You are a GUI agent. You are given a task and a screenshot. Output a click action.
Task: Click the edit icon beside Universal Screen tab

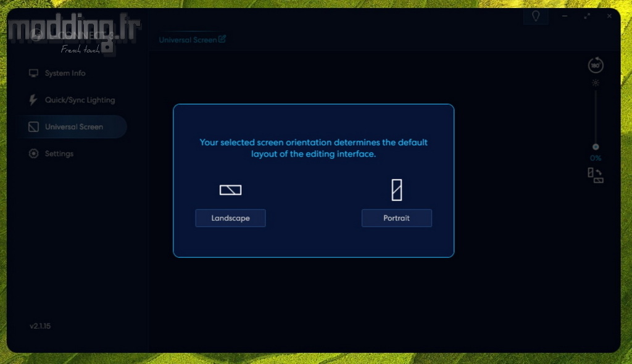click(x=222, y=39)
